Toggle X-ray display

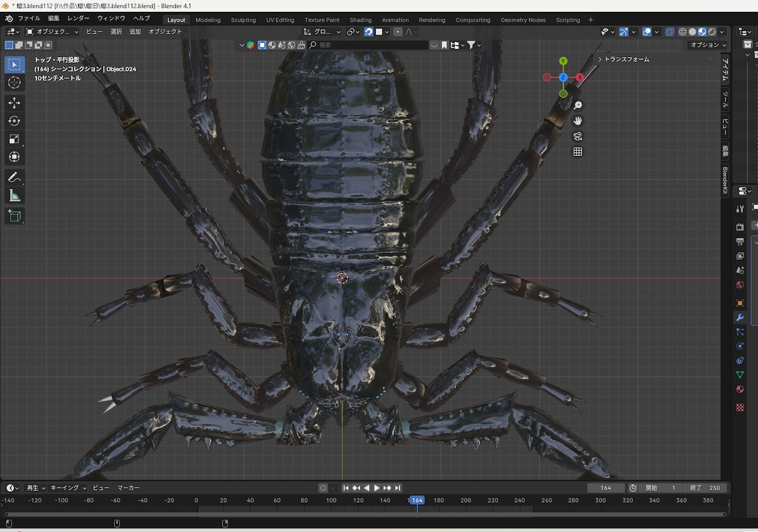(x=669, y=32)
